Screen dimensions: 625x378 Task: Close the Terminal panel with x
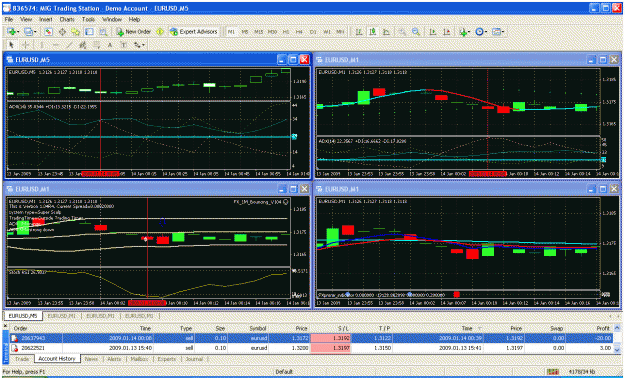click(5, 326)
